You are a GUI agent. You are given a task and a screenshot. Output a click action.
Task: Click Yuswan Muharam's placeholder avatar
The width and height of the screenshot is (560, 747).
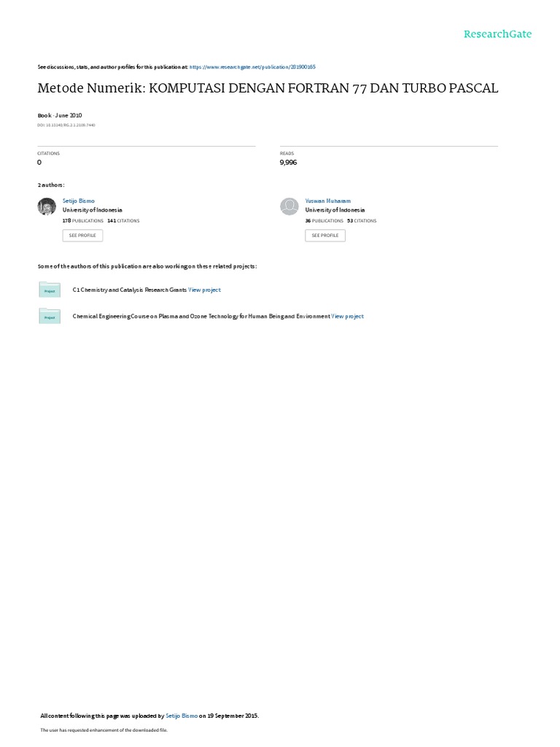pos(289,206)
